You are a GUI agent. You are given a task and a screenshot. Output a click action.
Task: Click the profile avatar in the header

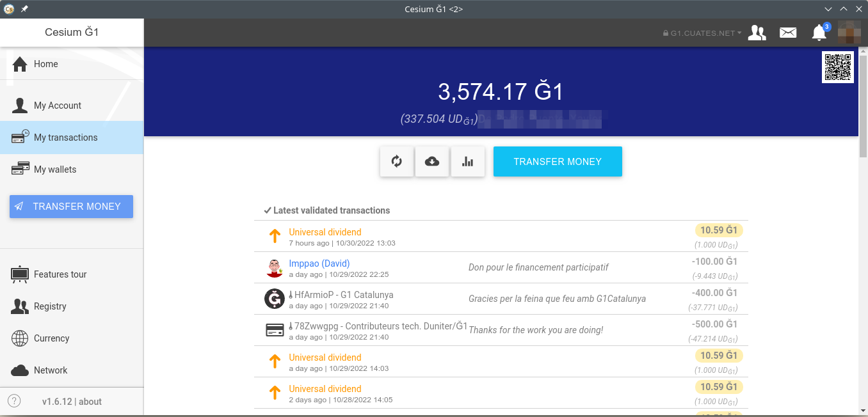pyautogui.click(x=849, y=33)
